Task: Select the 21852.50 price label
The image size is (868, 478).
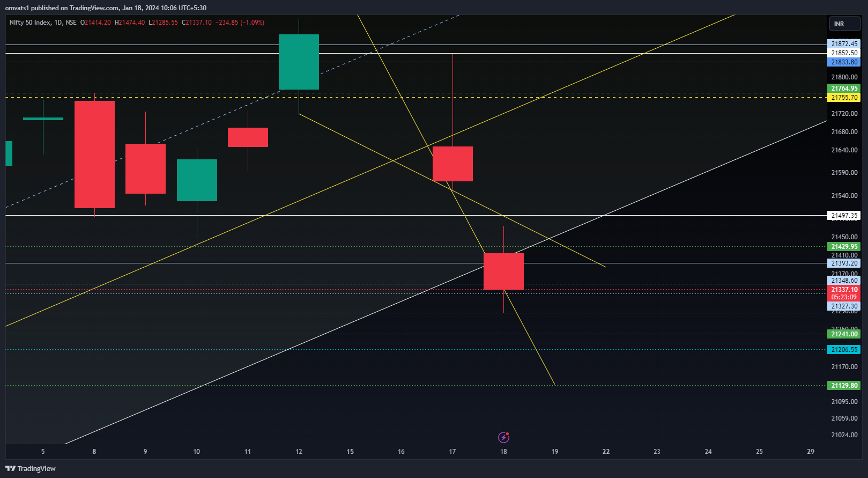Action: (844, 53)
